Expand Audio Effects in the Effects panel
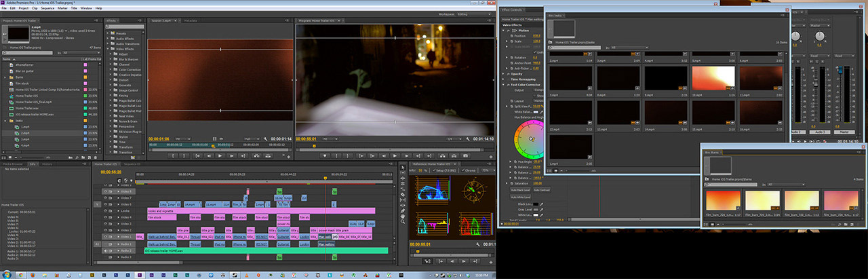Viewport: 868px width, 279px height. pos(108,39)
